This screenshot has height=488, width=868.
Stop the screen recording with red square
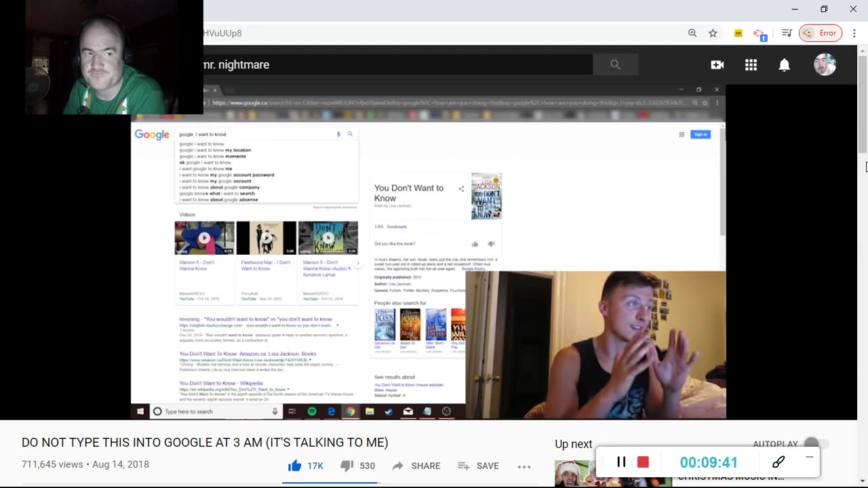643,462
